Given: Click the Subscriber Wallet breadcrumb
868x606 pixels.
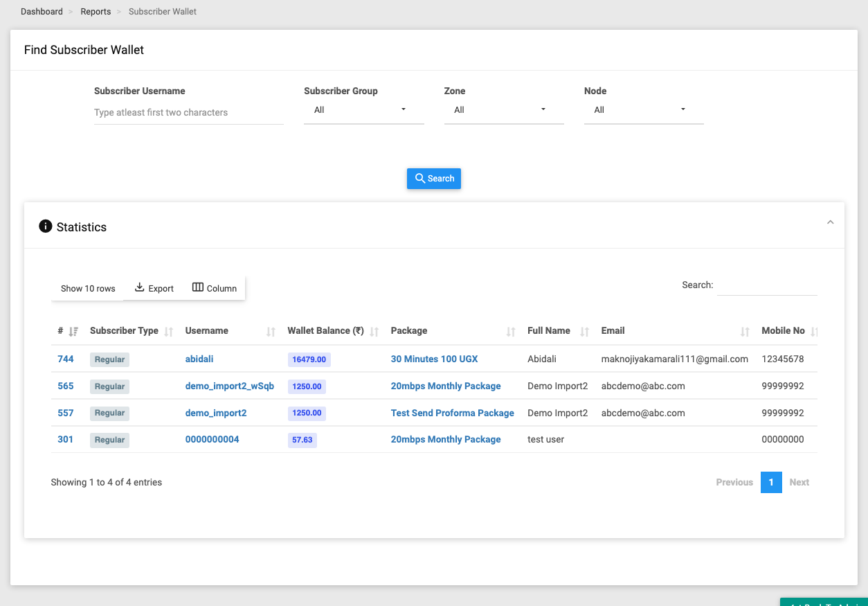Looking at the screenshot, I should click(163, 12).
